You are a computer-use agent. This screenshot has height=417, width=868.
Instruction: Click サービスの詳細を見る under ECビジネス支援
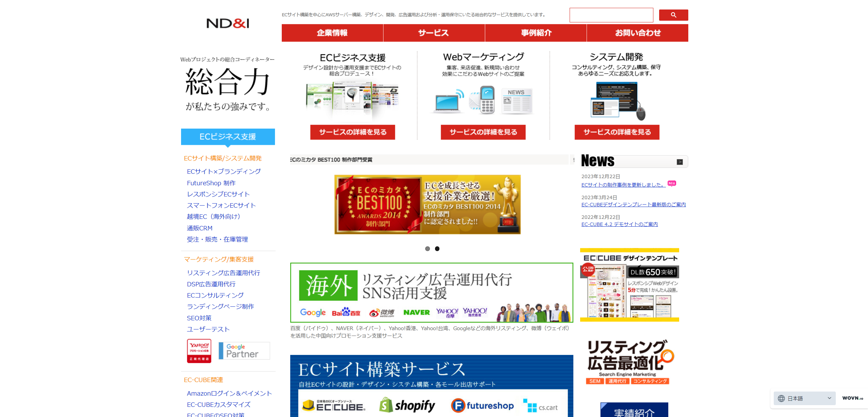[353, 132]
